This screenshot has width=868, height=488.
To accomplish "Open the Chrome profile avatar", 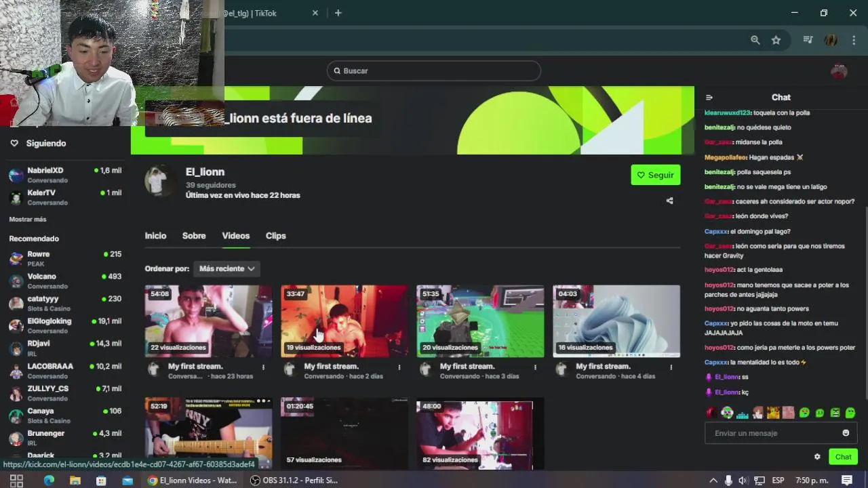I will point(831,41).
